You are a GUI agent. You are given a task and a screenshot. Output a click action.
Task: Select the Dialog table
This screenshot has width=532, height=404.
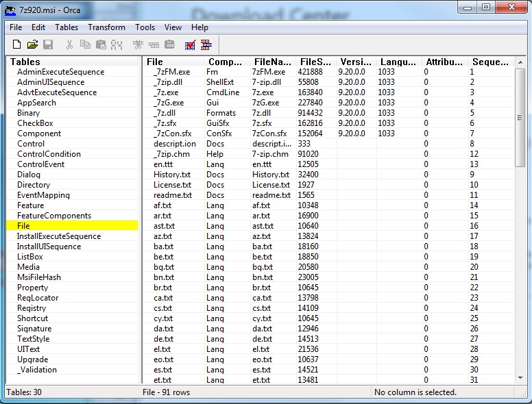pos(29,175)
